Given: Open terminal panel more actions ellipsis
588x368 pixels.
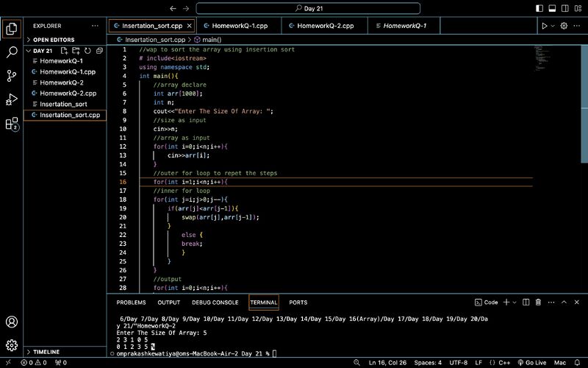Looking at the screenshot, I should [551, 302].
